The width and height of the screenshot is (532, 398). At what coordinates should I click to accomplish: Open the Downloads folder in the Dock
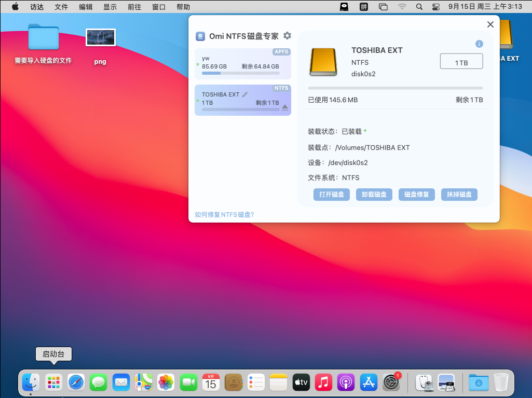tap(479, 383)
